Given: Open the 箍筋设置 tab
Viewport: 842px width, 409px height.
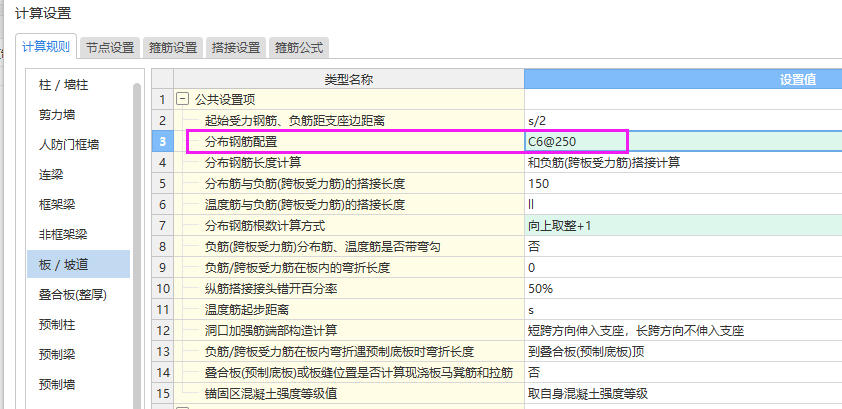Looking at the screenshot, I should point(173,48).
